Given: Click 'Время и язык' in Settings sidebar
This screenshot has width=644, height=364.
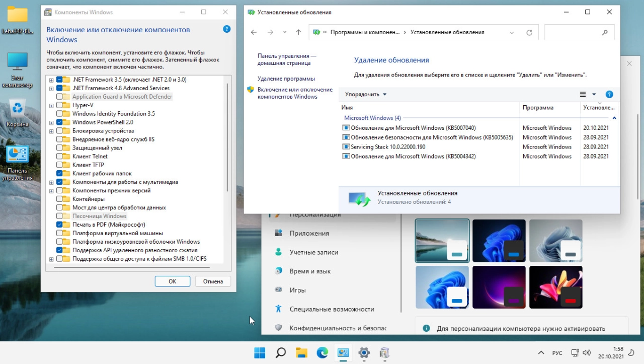Looking at the screenshot, I should 310,271.
